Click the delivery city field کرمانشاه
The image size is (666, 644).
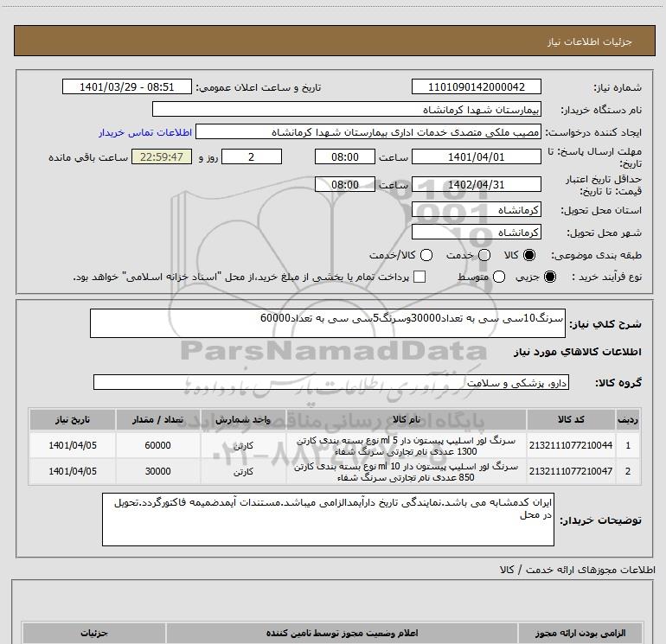tap(476, 233)
